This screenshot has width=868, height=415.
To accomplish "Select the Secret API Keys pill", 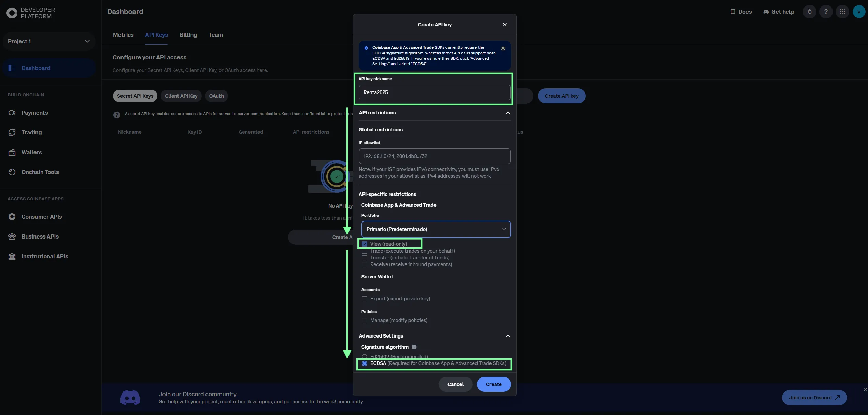I will [x=135, y=96].
